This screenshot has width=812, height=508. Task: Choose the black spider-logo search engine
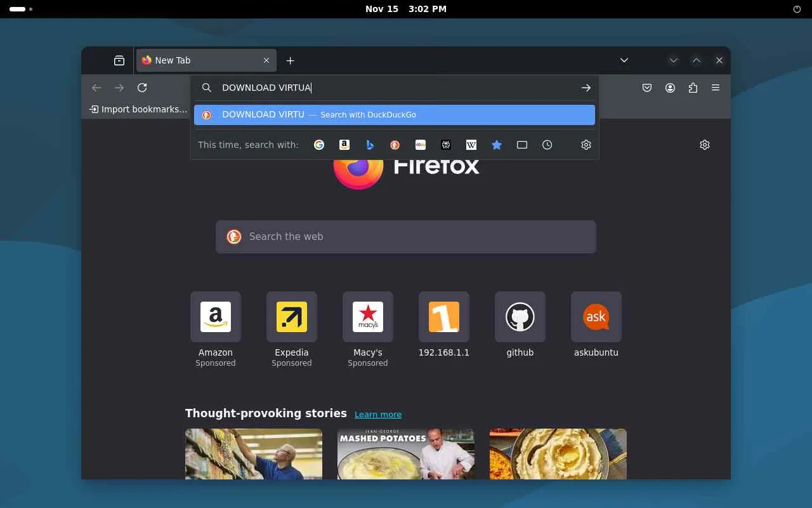446,145
